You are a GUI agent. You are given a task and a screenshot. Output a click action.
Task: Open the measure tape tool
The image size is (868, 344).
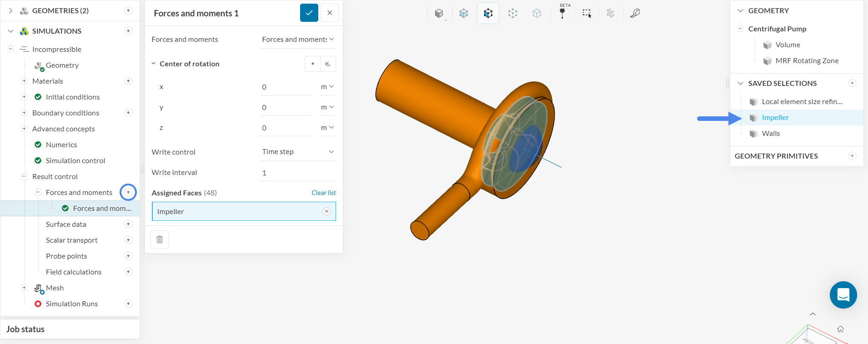[x=635, y=13]
